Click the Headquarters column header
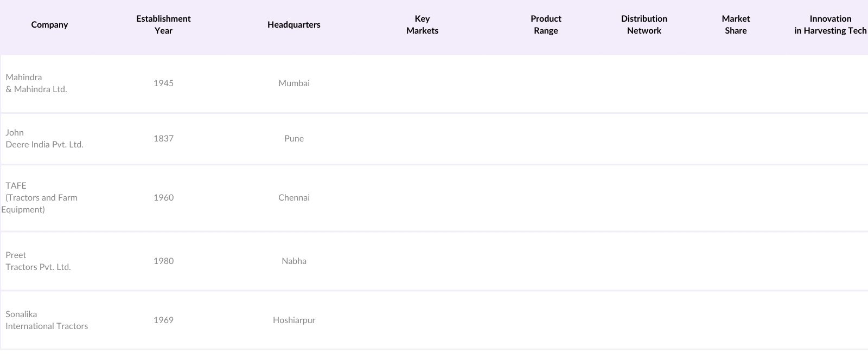 click(x=293, y=24)
